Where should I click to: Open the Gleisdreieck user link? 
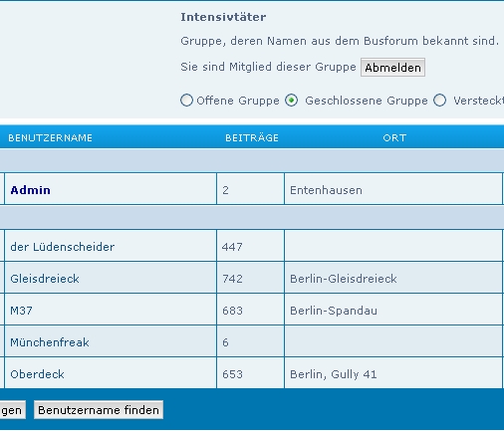(x=45, y=279)
